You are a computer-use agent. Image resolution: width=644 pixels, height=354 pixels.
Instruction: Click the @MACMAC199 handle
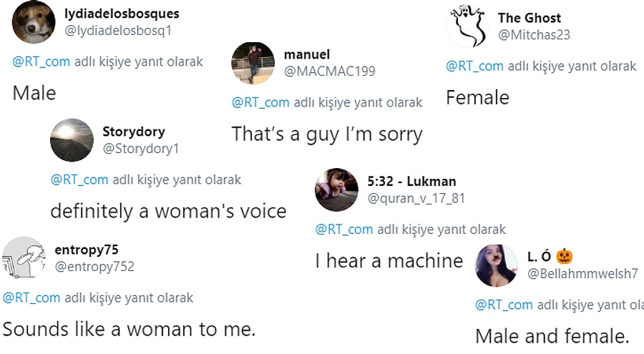pos(329,71)
